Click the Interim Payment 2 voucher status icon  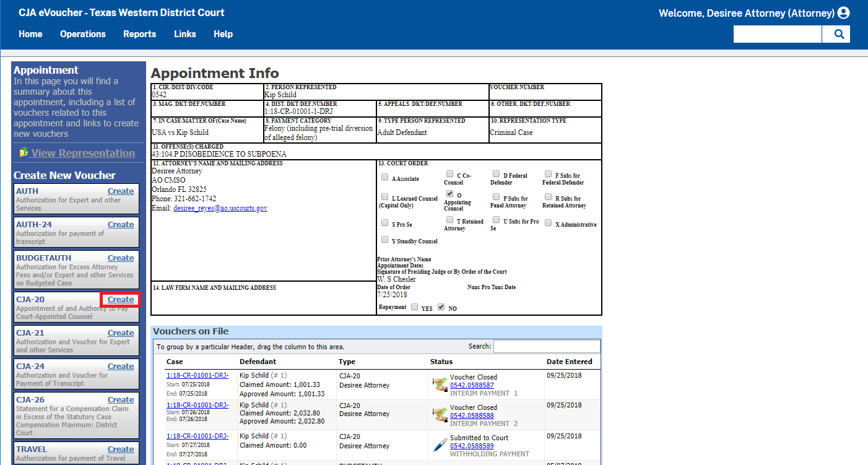click(440, 415)
